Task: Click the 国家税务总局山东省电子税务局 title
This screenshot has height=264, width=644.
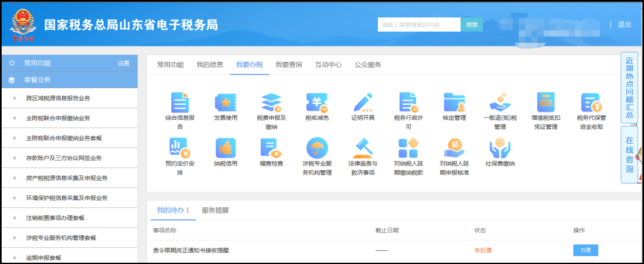Action: coord(131,25)
